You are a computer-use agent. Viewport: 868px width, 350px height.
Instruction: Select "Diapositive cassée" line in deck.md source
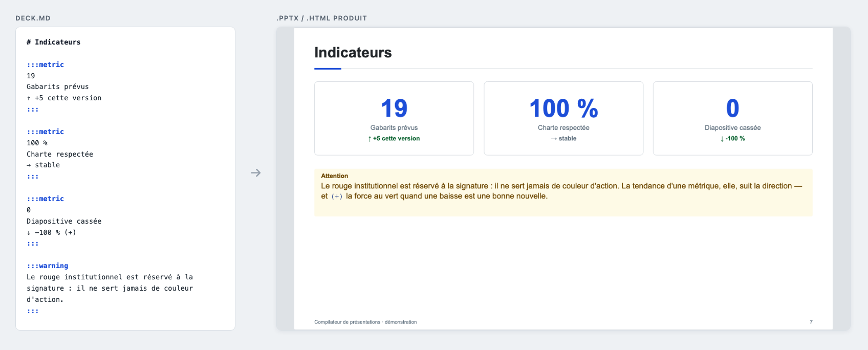tap(64, 221)
